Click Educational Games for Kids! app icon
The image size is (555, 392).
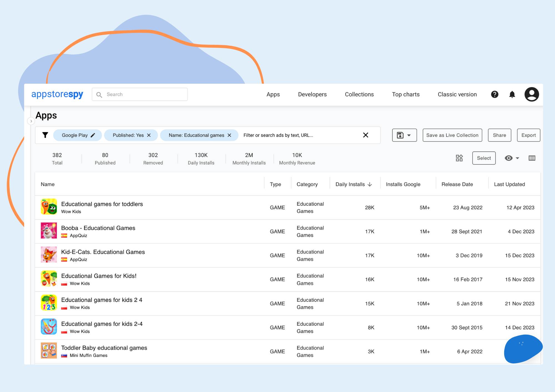click(49, 279)
